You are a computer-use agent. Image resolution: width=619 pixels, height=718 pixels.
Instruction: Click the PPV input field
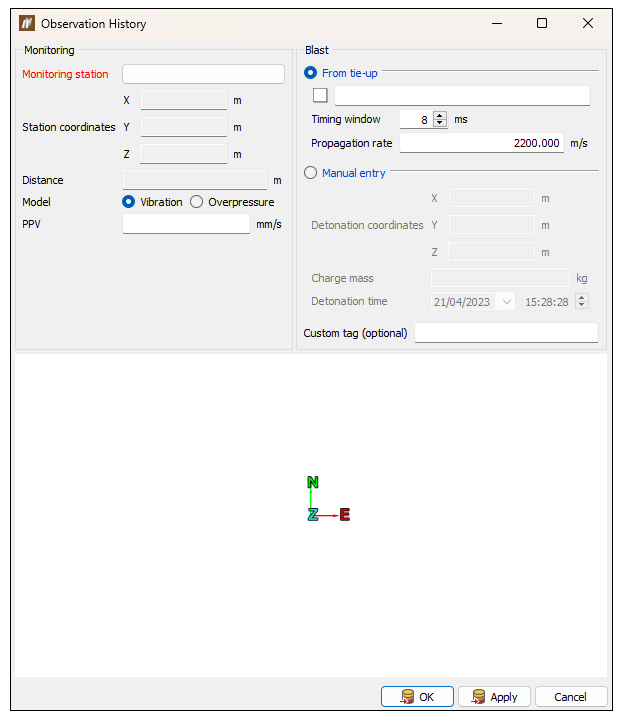186,224
